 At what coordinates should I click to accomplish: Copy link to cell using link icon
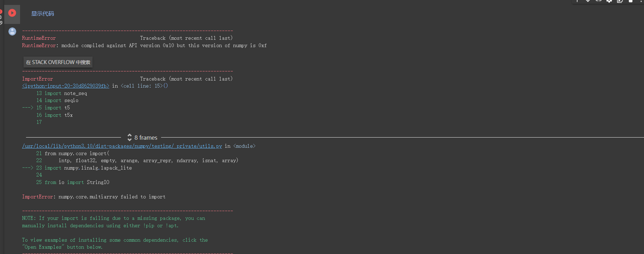[598, 1]
